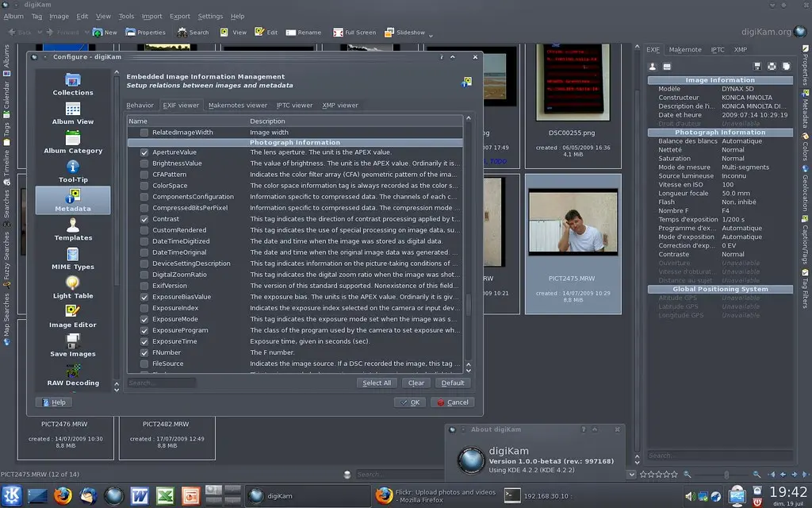812x508 pixels.
Task: Toggle the ExposureMode checkbox
Action: [144, 319]
